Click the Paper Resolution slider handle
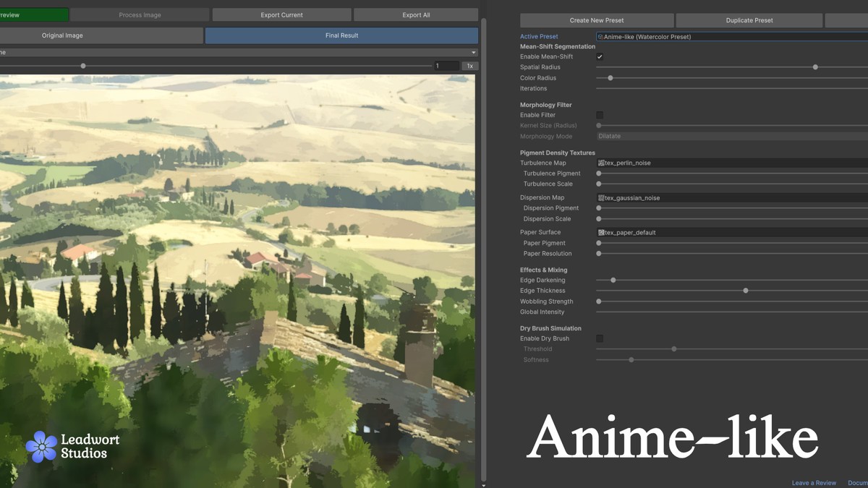 pos(599,254)
